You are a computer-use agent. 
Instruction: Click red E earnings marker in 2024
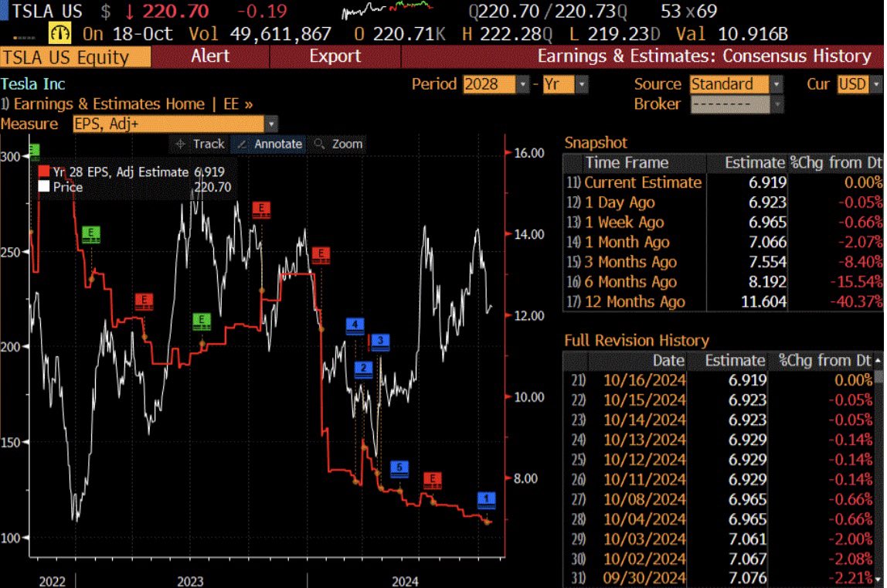[432, 481]
